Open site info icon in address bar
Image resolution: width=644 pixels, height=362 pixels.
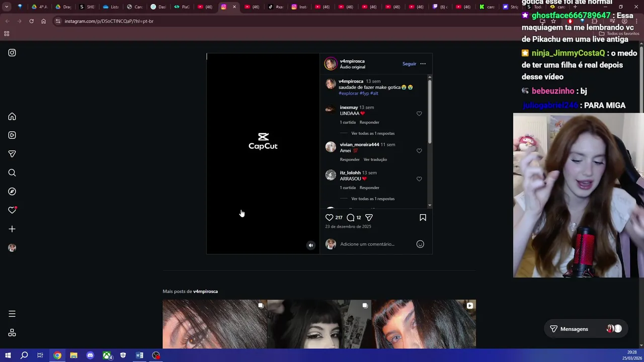click(x=58, y=21)
